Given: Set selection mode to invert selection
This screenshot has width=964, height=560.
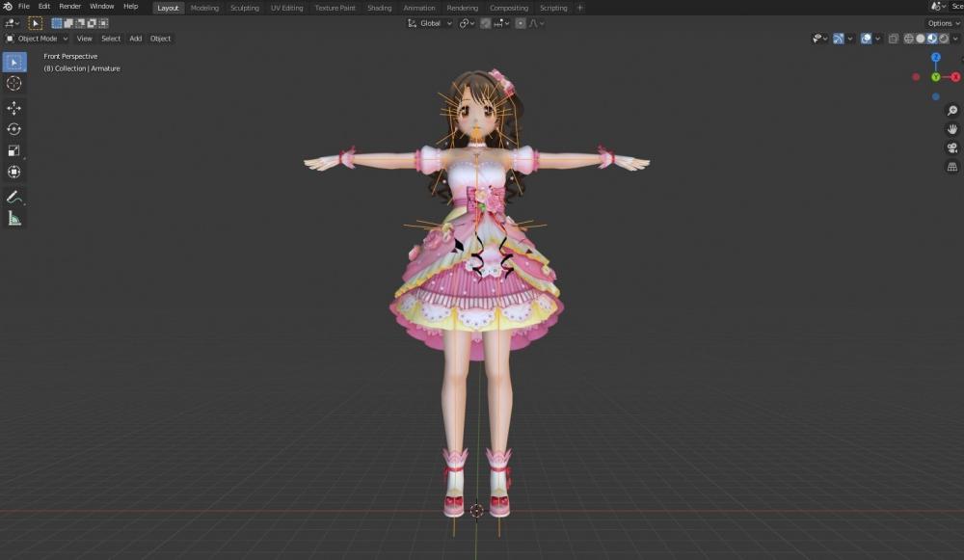Looking at the screenshot, I should point(92,23).
